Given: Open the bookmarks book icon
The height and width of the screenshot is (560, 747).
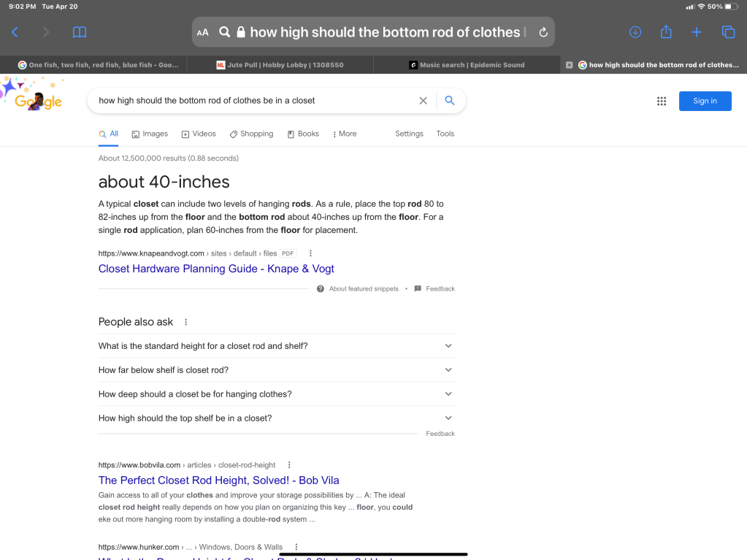Looking at the screenshot, I should (80, 32).
